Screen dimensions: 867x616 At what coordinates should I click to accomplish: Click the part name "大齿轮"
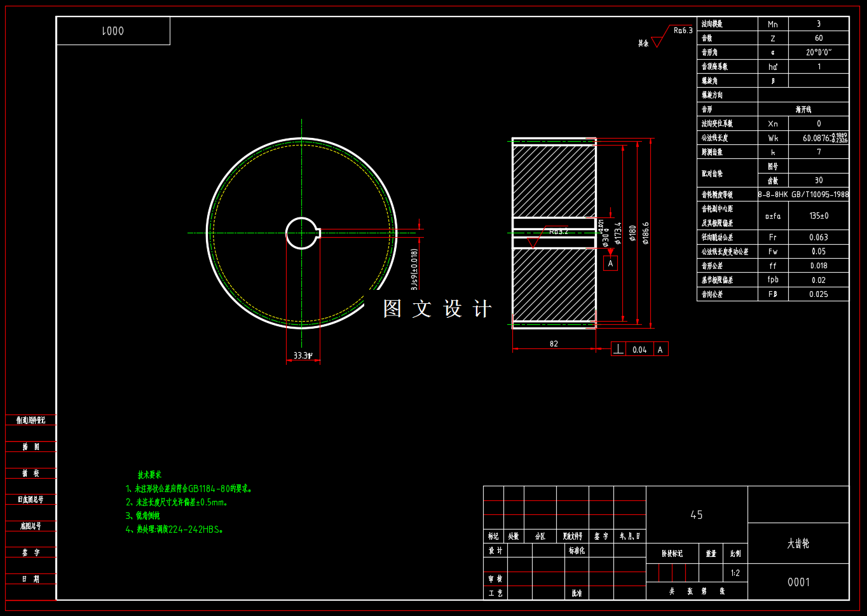(798, 544)
